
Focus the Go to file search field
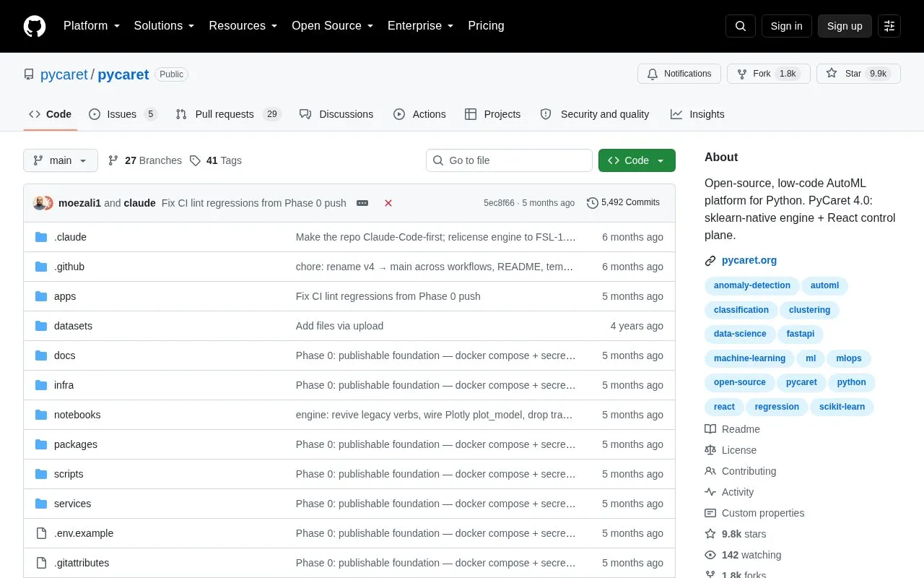click(509, 160)
